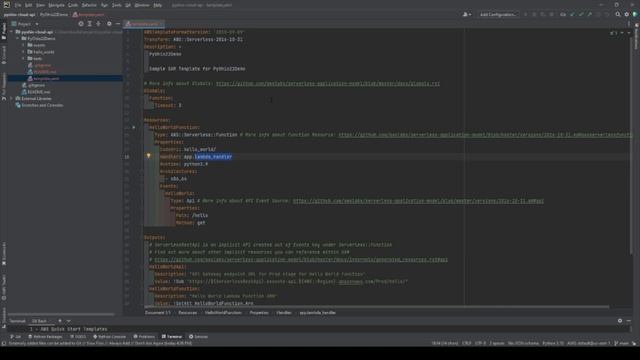
Task: Click the Search Everywhere magnifier icon
Action: coord(618,14)
